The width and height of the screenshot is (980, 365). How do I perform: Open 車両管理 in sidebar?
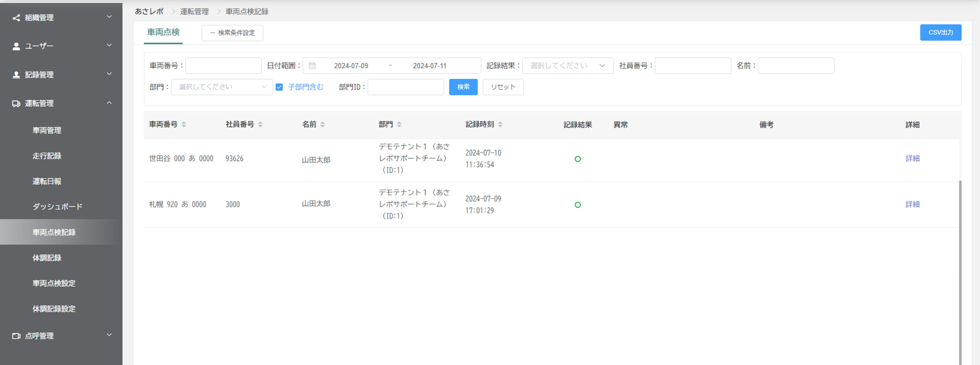pos(47,130)
